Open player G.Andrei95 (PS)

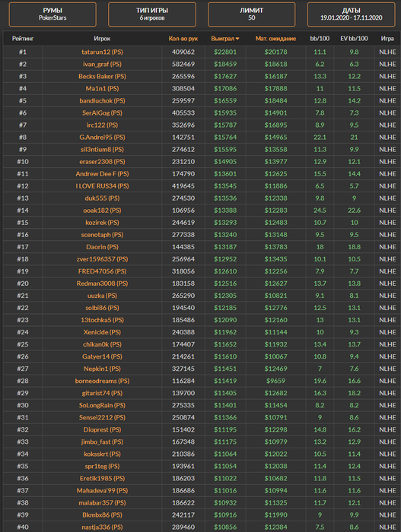point(102,138)
